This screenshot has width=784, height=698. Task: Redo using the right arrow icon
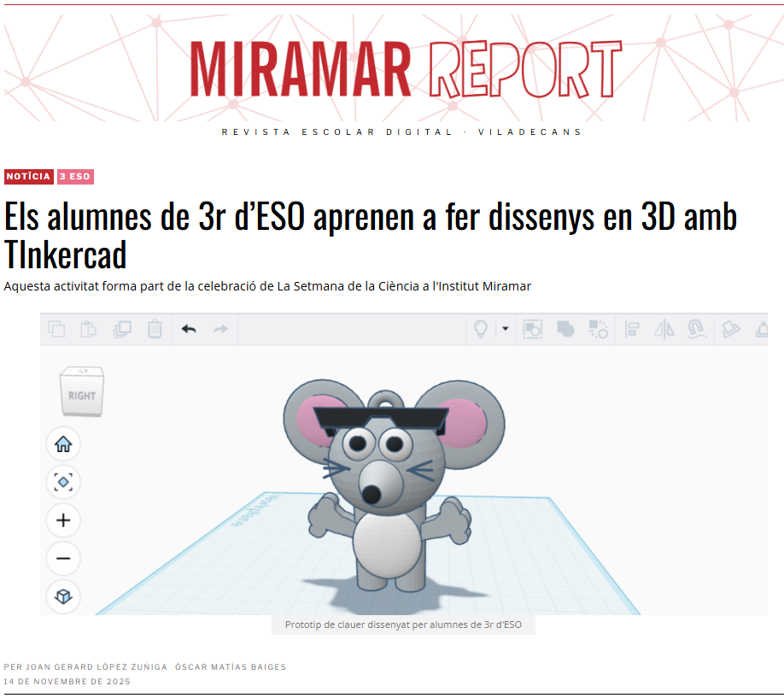tap(220, 329)
